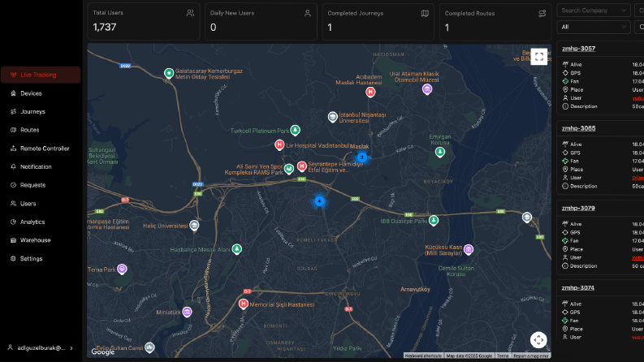This screenshot has height=362, width=644.
Task: Click the Warehouse icon in sidebar
Action: [13, 240]
